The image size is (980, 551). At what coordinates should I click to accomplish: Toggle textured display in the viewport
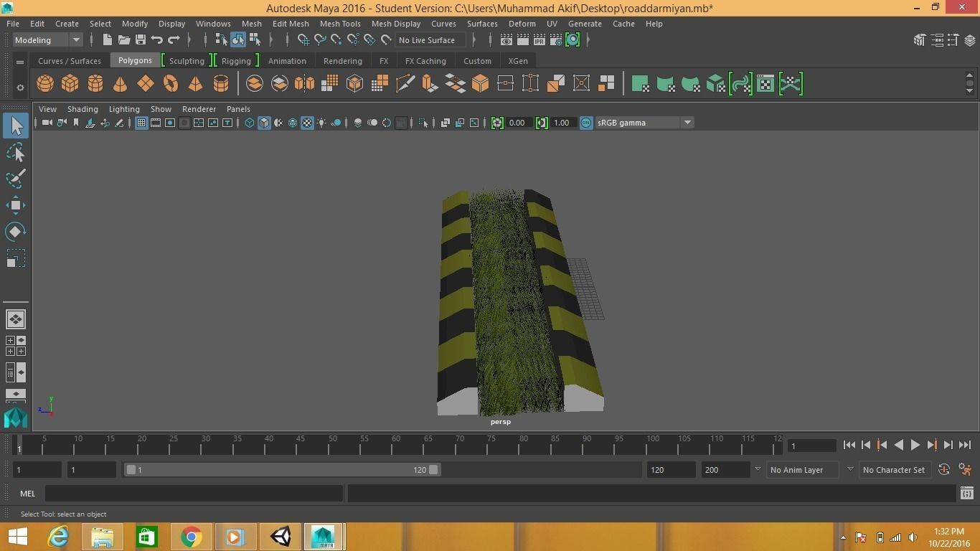pos(307,123)
